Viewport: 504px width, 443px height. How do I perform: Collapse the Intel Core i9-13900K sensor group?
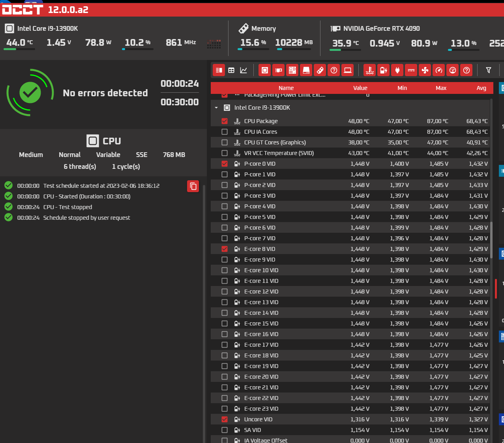click(216, 108)
